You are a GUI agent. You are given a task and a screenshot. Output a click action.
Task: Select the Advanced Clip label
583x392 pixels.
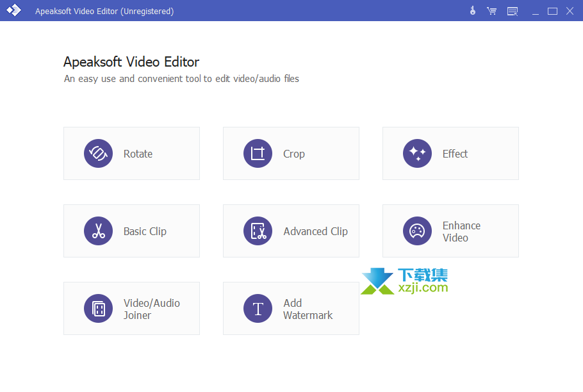[316, 231]
